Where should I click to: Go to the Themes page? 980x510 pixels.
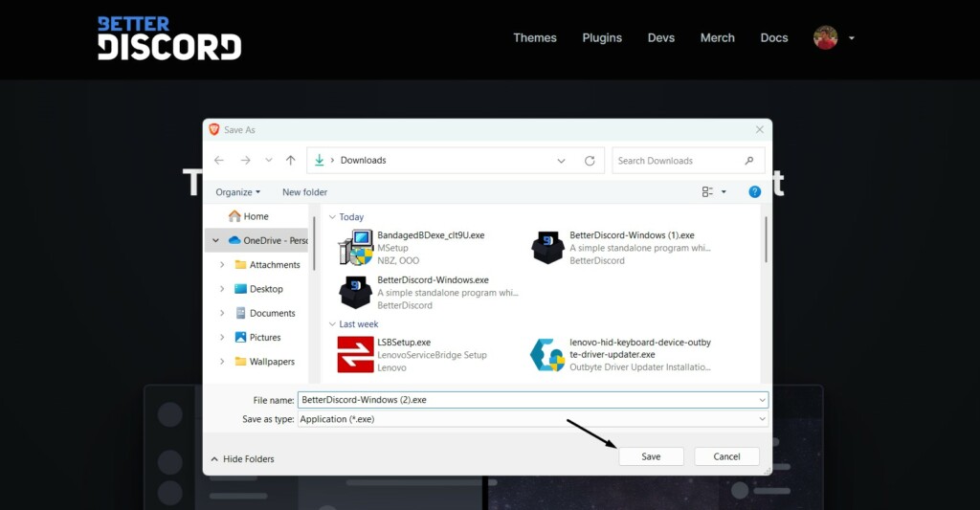click(534, 38)
